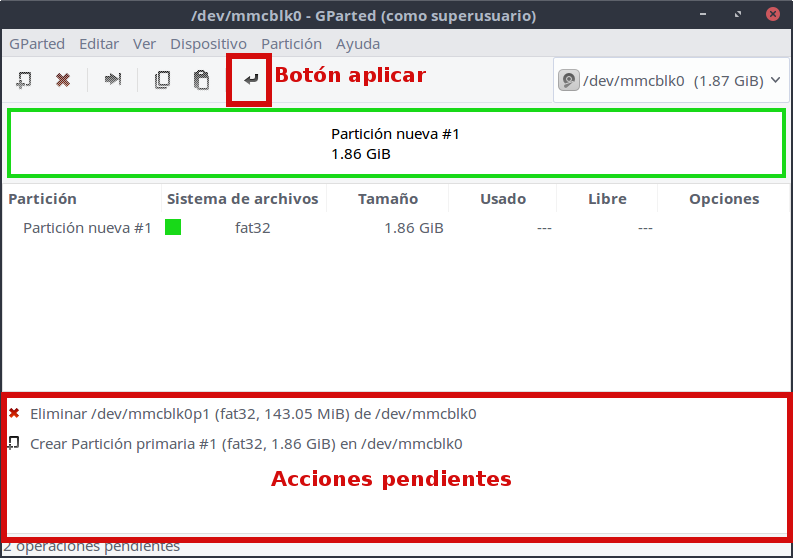Click the new partition toolbar icon
The width and height of the screenshot is (793, 558).
[24, 80]
